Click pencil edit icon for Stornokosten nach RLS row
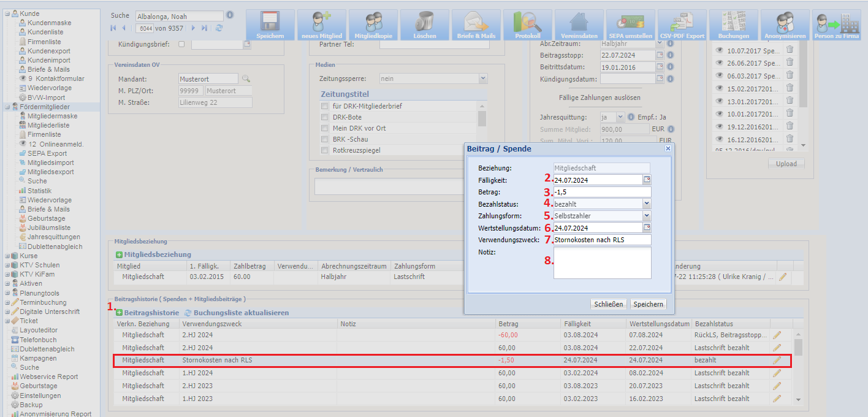Image resolution: width=868 pixels, height=417 pixels. tap(777, 361)
